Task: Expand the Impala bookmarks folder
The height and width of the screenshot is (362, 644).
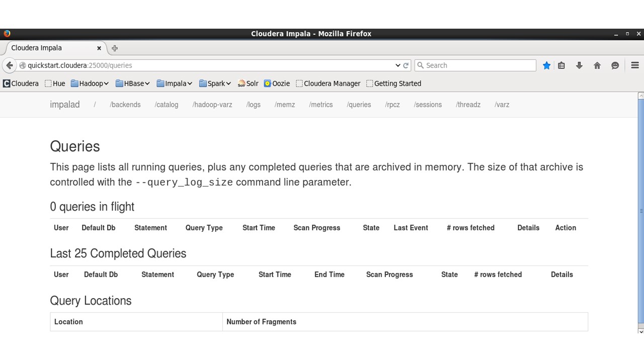Action: (x=175, y=83)
